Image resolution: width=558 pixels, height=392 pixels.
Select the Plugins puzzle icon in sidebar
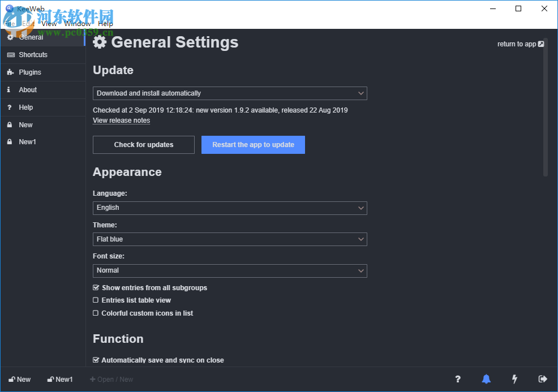tap(10, 72)
